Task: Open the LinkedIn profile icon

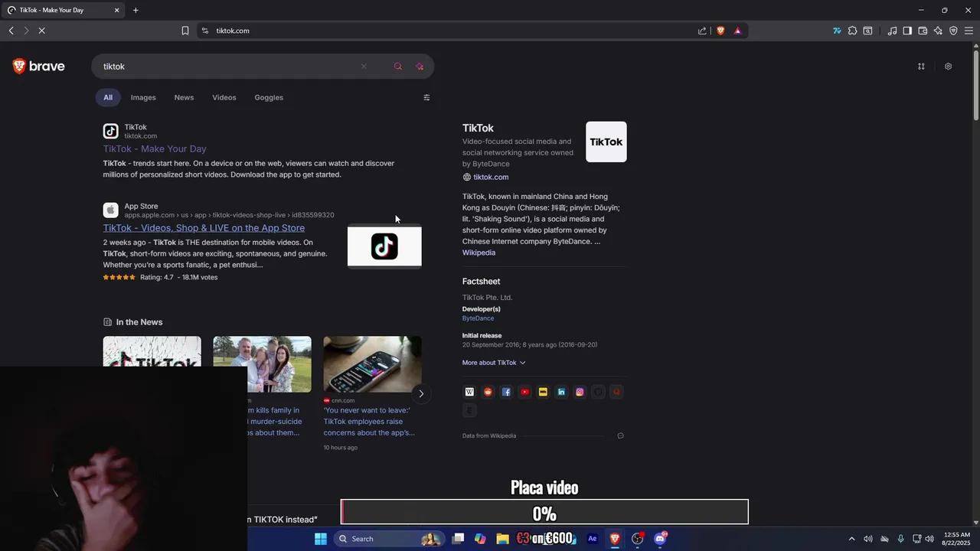Action: [561, 392]
